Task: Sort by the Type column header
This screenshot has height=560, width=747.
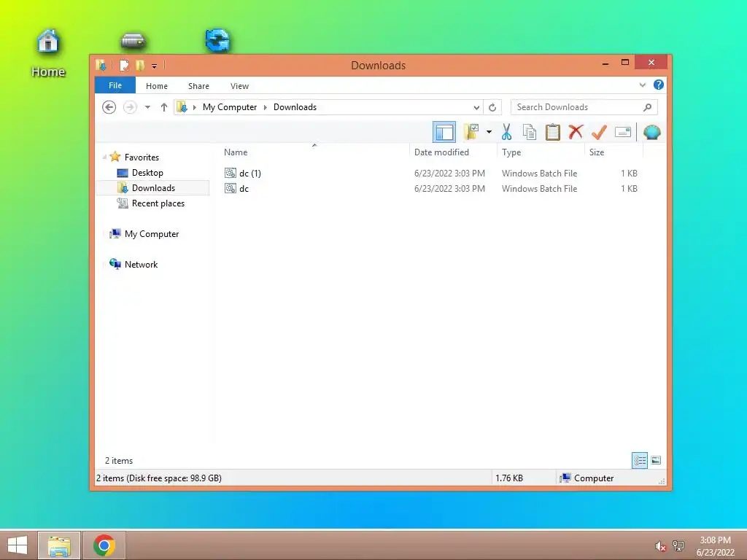Action: coord(541,152)
